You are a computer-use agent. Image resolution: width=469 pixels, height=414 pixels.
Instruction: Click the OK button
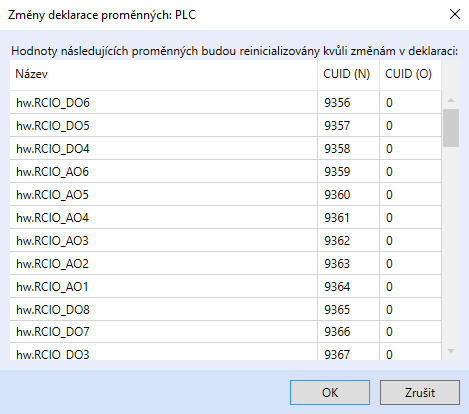(x=330, y=392)
